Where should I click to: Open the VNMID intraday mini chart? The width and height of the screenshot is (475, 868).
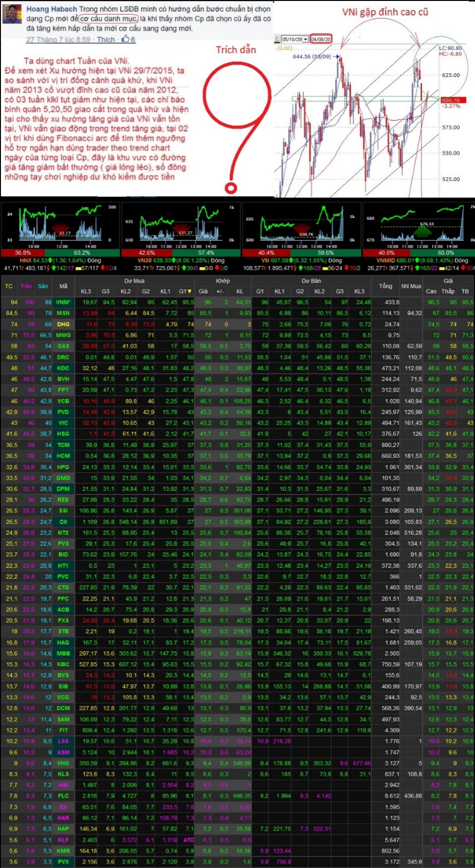tap(419, 226)
